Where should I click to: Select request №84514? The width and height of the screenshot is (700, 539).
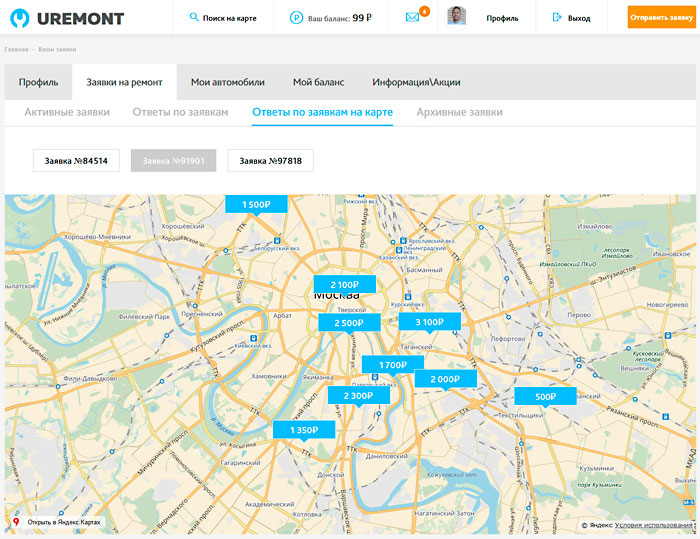click(x=76, y=160)
